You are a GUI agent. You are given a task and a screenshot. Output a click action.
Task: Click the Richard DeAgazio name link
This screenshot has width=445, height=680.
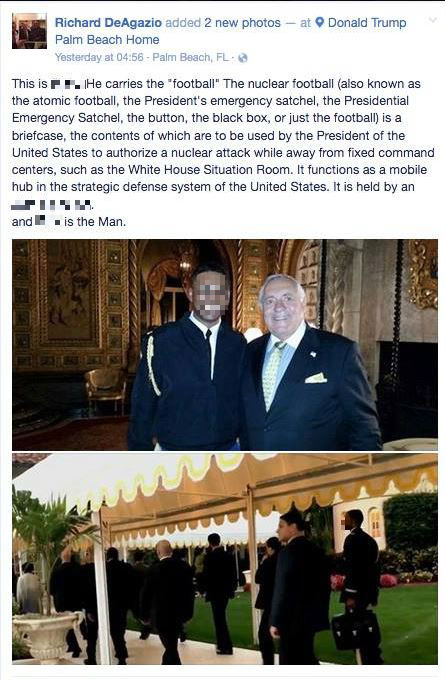(x=108, y=23)
